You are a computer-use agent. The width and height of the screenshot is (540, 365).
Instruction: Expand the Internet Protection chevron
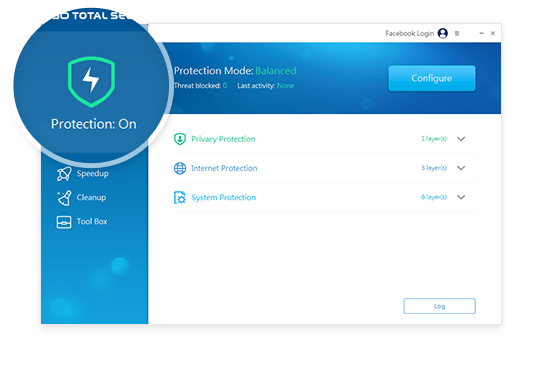[x=461, y=168]
